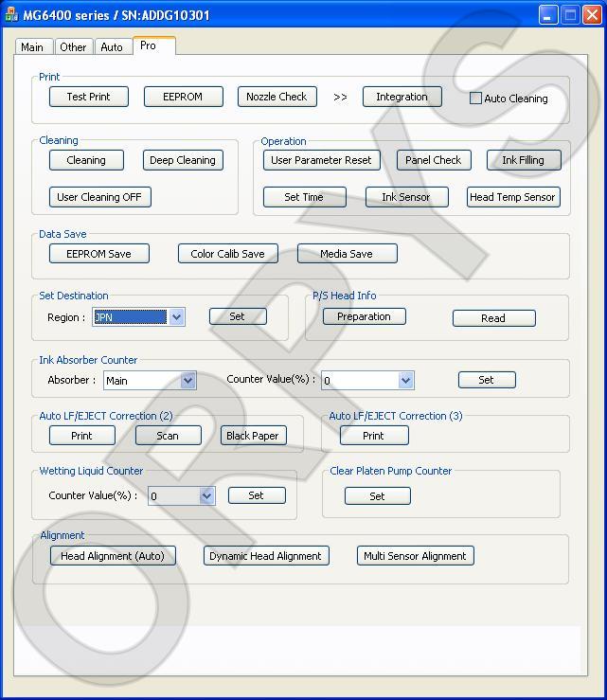
Task: Click the Integration button
Action: click(402, 97)
